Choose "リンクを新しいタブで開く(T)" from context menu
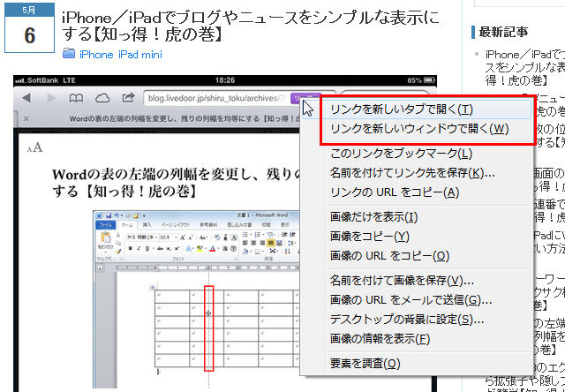This screenshot has height=392, width=565. [x=426, y=109]
